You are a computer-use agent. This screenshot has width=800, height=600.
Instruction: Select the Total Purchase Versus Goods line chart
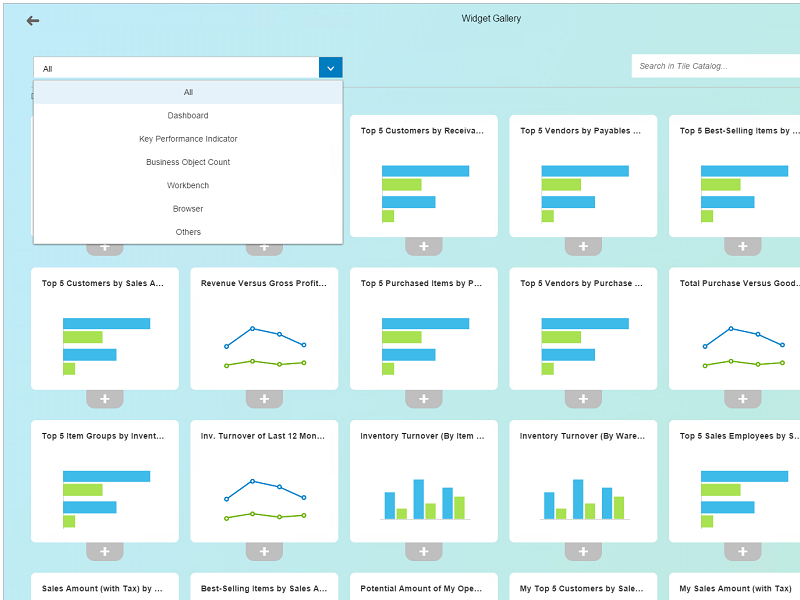tap(735, 329)
